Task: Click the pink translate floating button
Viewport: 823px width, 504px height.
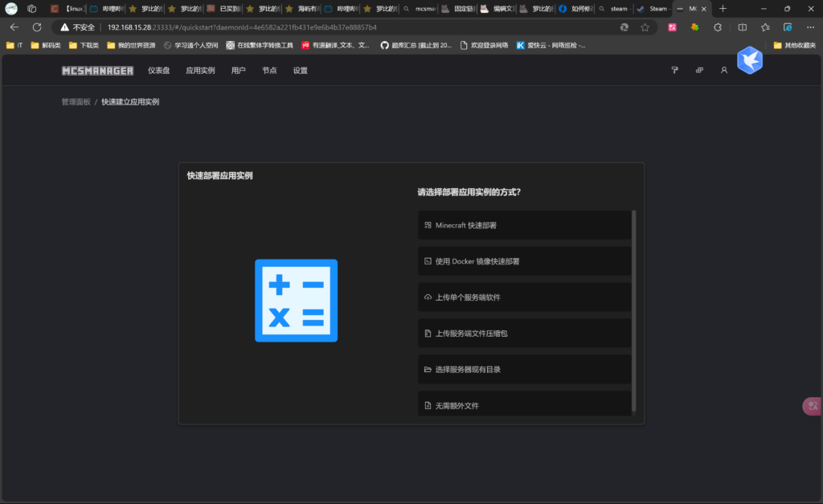Action: [811, 406]
